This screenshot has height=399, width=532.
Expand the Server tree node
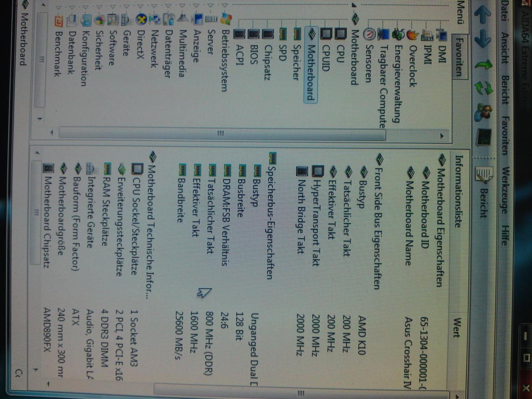[211, 5]
